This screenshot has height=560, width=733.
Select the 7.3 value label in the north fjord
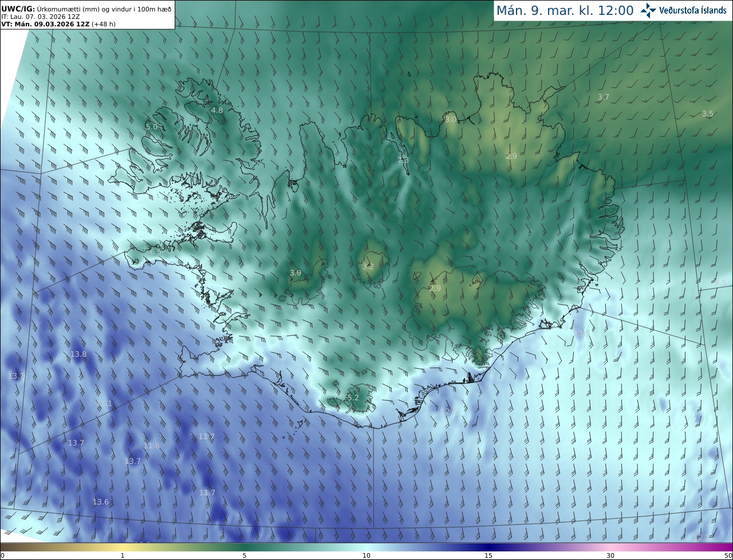pos(403,161)
